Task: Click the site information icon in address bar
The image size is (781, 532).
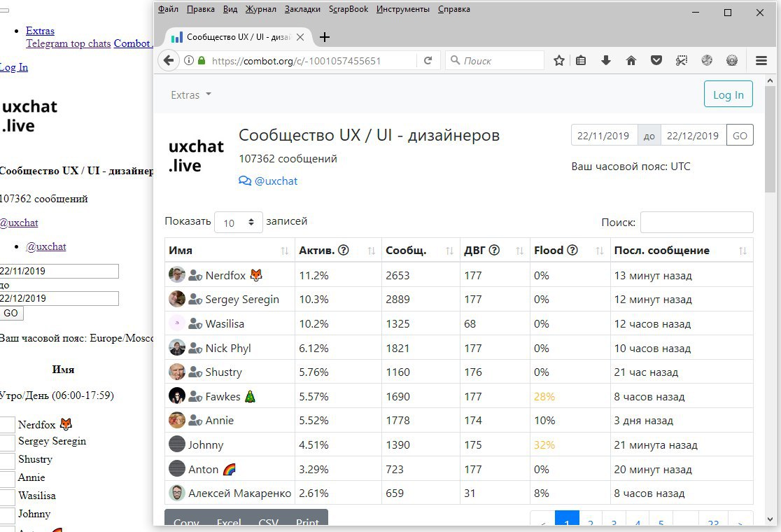Action: point(189,61)
